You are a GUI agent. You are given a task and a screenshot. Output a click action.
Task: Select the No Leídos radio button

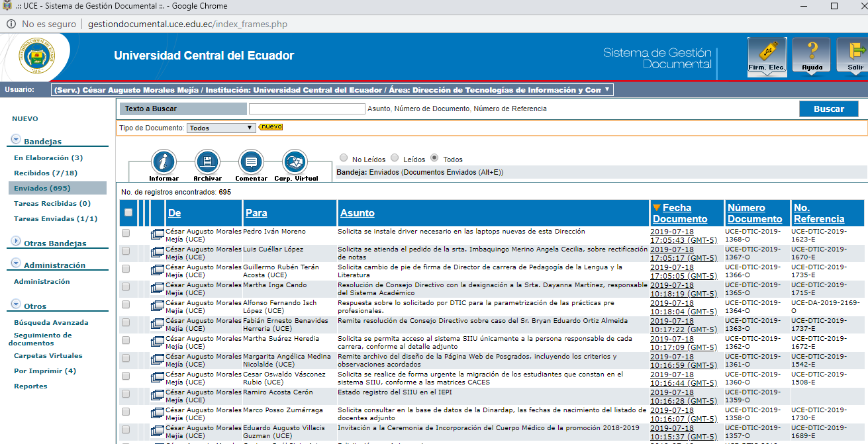[x=344, y=158]
